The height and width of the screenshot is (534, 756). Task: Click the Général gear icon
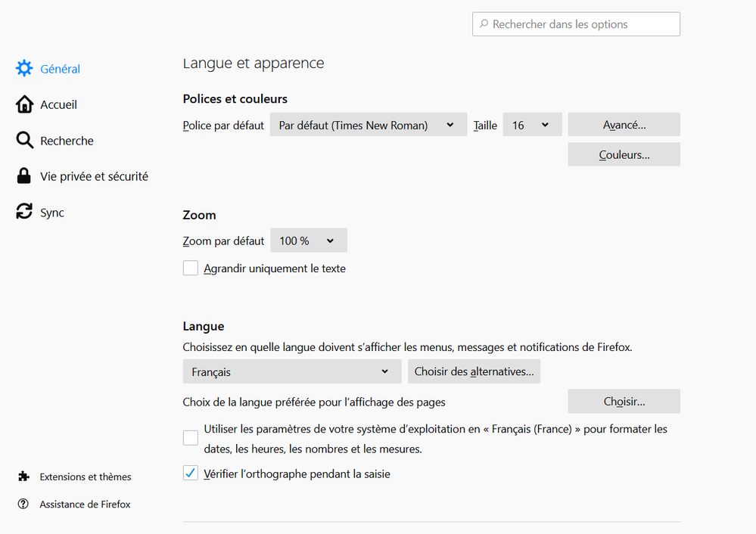click(x=24, y=69)
